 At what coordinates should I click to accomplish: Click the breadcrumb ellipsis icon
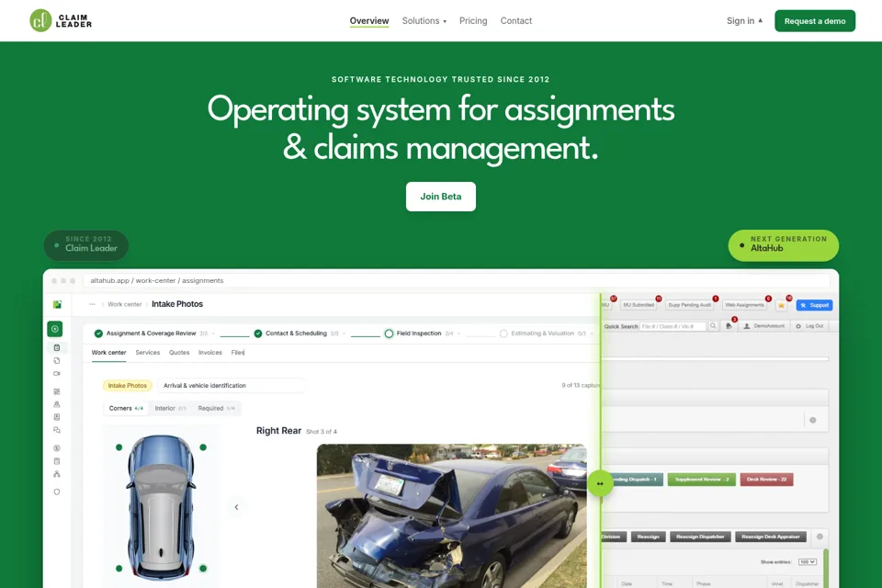(92, 304)
